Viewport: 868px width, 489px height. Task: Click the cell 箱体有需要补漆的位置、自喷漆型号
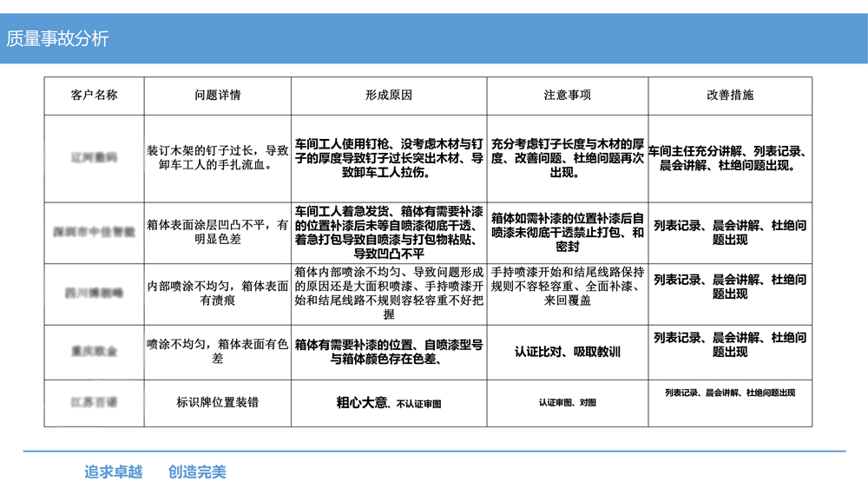(x=389, y=352)
